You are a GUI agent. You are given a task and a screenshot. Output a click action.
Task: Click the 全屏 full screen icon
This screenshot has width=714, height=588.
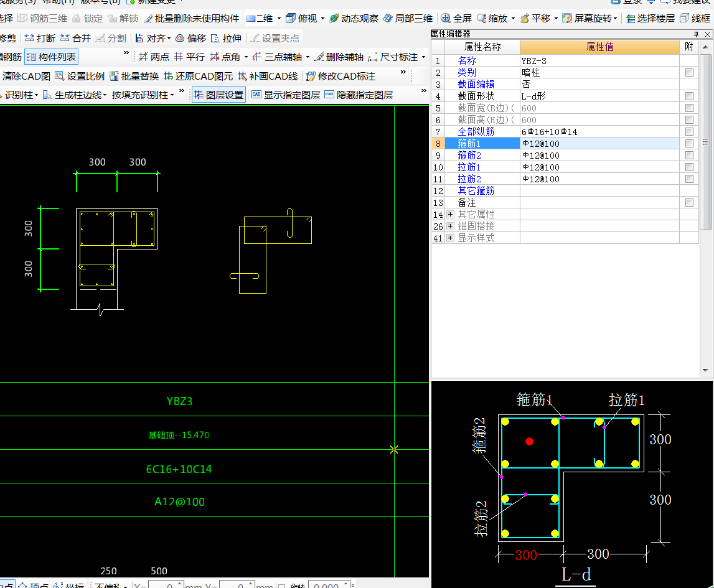[x=446, y=19]
